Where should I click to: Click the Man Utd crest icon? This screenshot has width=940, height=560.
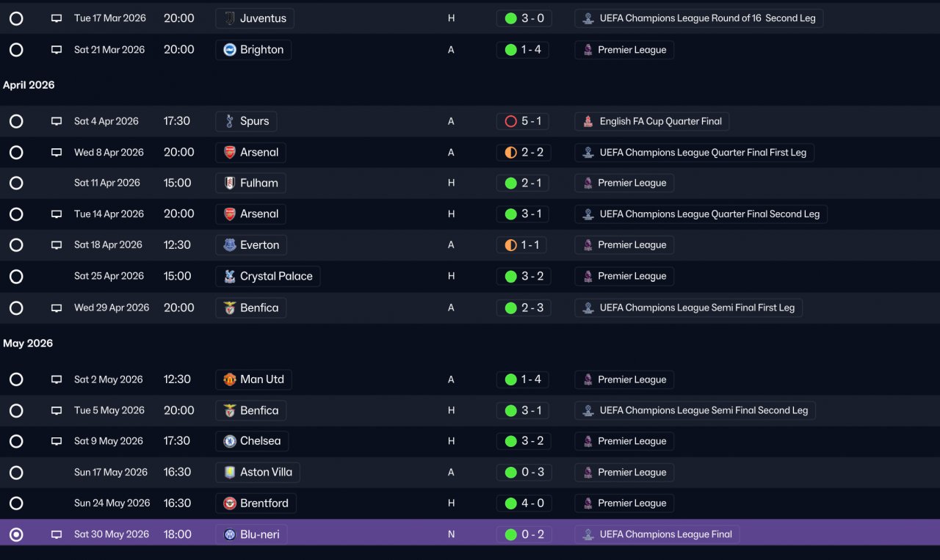(230, 379)
